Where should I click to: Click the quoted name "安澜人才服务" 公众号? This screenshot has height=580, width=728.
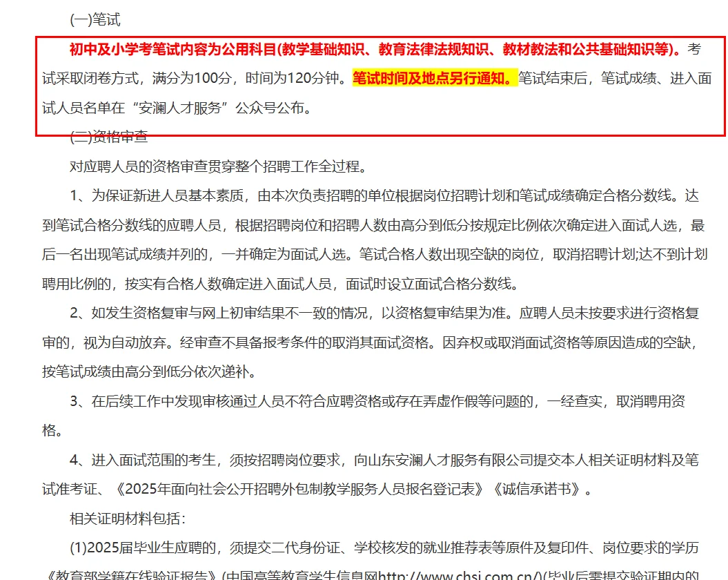tap(179, 108)
